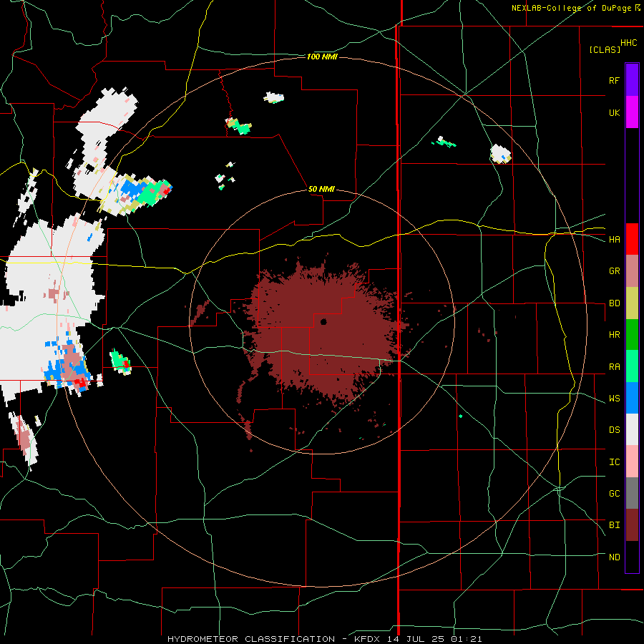Click the BD yellow legend swatch
Image resolution: width=644 pixels, height=644 pixels.
[x=632, y=303]
